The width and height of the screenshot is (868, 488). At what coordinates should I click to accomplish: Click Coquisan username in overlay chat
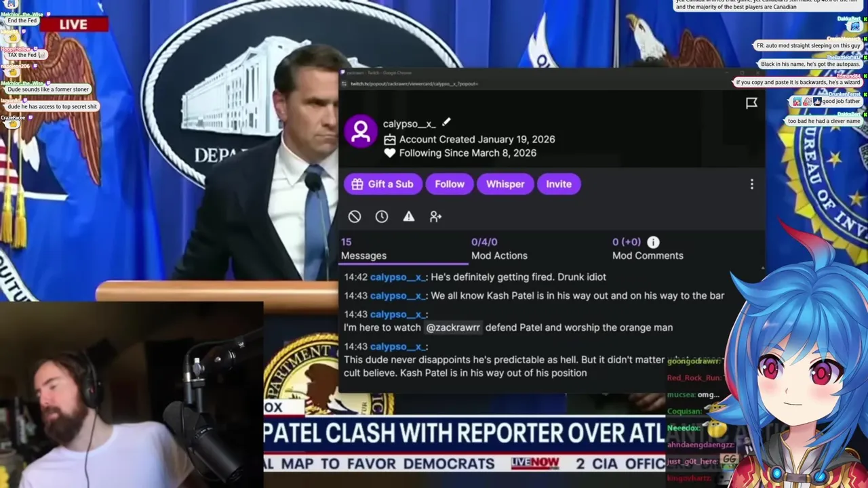(x=684, y=411)
